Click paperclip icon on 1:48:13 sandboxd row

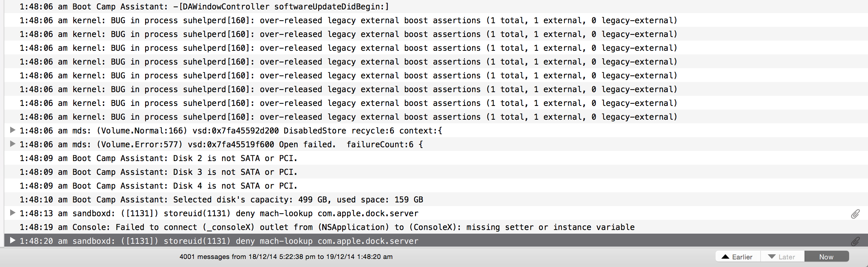pos(855,214)
